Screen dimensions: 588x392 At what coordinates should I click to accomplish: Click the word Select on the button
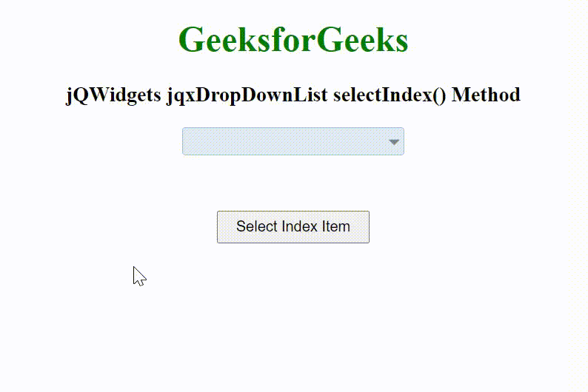(257, 226)
